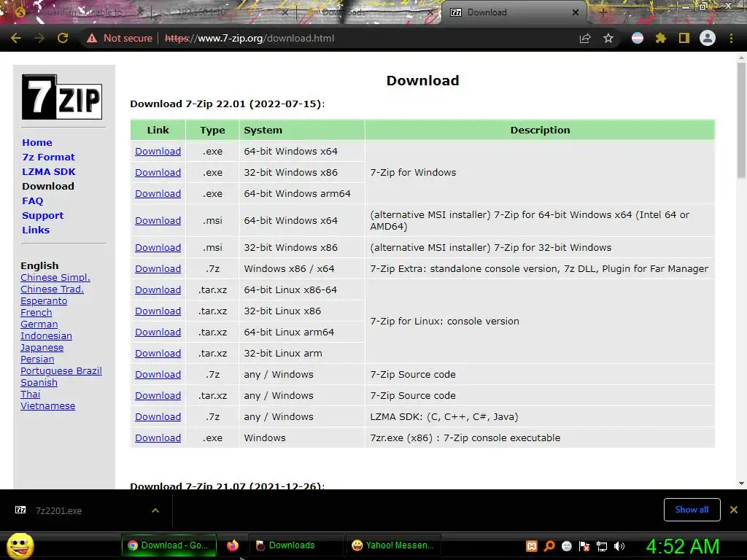Open the Extensions puzzle-piece menu
The image size is (747, 560).
click(x=661, y=38)
